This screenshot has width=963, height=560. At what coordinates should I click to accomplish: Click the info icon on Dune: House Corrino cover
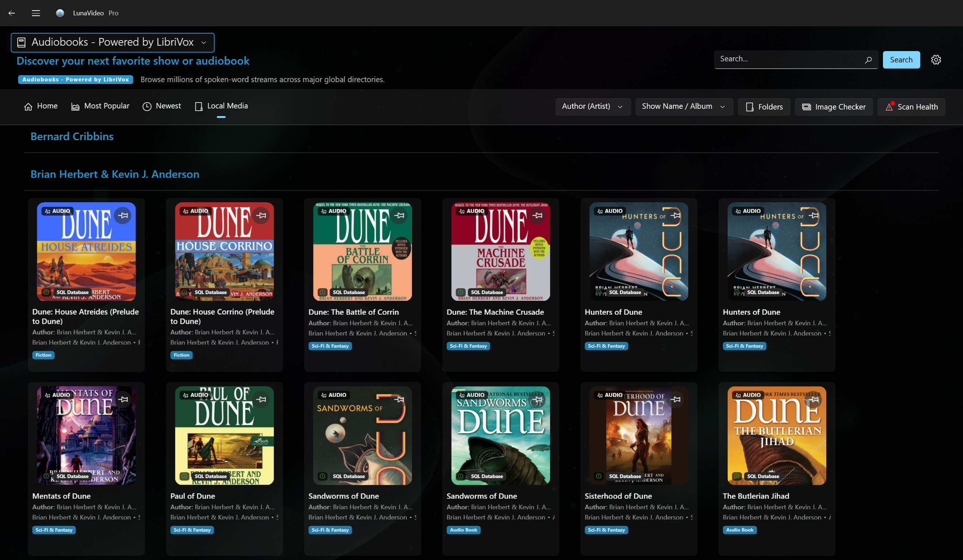click(x=184, y=292)
